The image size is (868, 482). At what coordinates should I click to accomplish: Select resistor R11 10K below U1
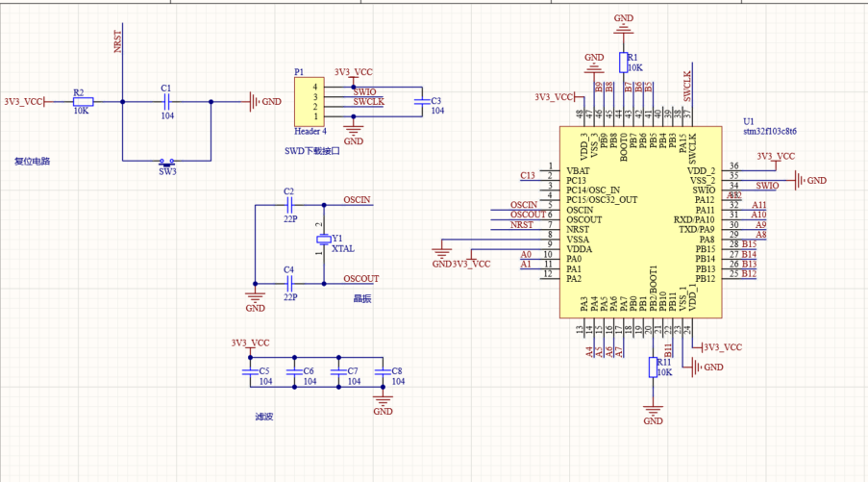[654, 368]
